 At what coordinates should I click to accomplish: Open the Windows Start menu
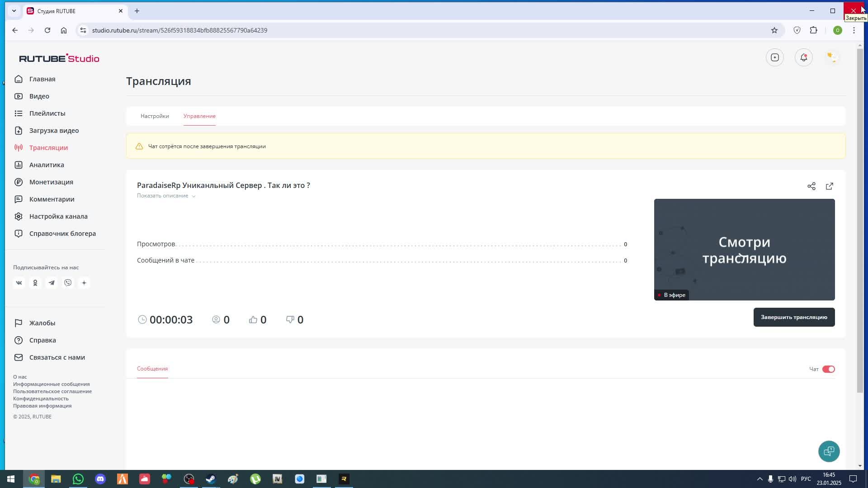[11, 479]
